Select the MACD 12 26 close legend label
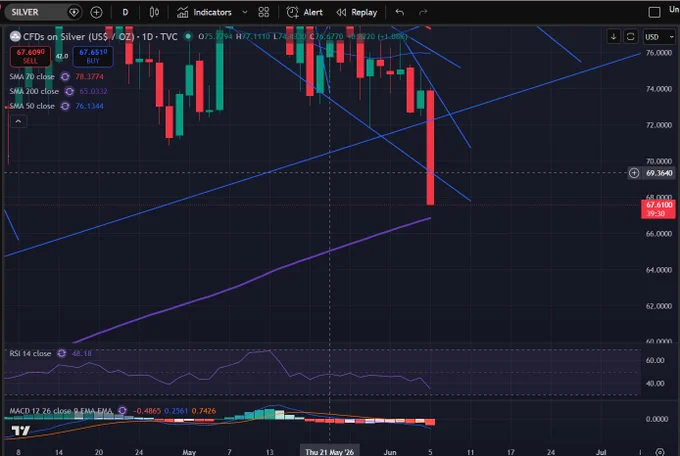Screen dimensions: 680x456 pos(61,411)
